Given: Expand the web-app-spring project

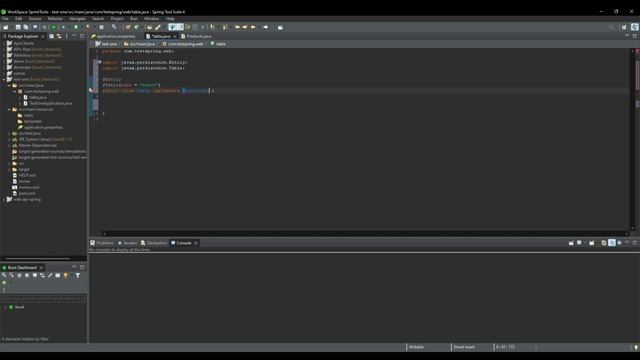Looking at the screenshot, I should (x=4, y=200).
